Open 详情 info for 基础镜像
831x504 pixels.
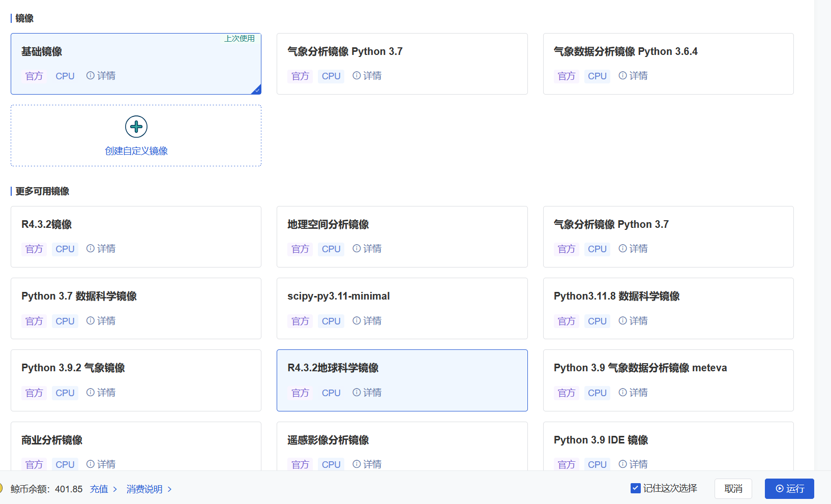[x=101, y=76]
